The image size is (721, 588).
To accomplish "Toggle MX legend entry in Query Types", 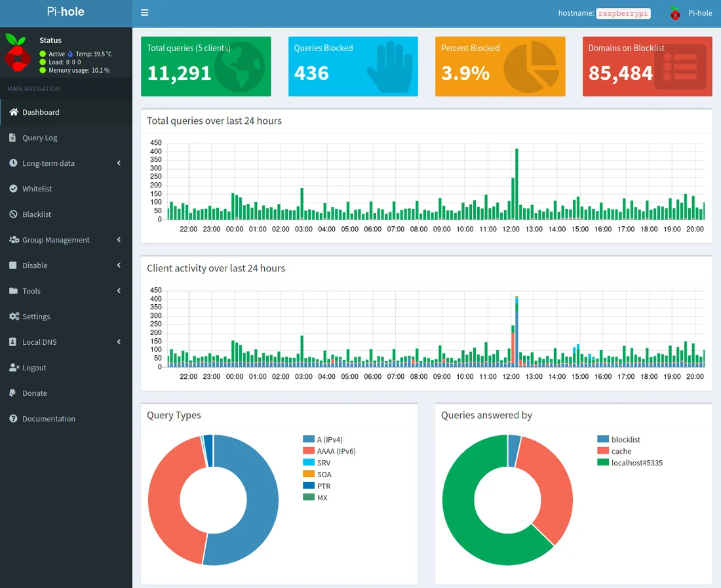I will pos(315,498).
